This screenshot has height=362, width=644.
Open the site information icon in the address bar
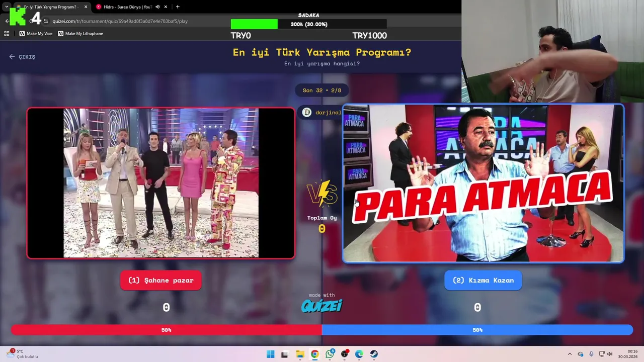tap(46, 21)
